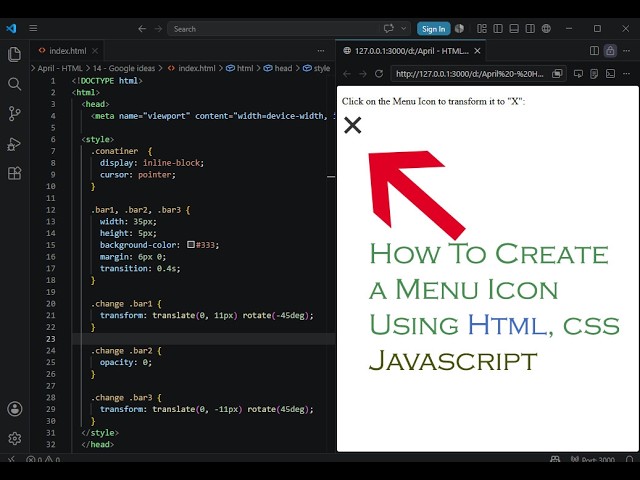The width and height of the screenshot is (640, 480).
Task: Open the Run and Debug view
Action: (x=15, y=144)
